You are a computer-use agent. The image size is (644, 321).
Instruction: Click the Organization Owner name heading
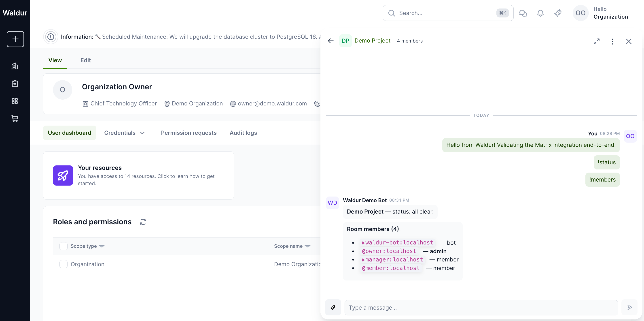point(117,87)
